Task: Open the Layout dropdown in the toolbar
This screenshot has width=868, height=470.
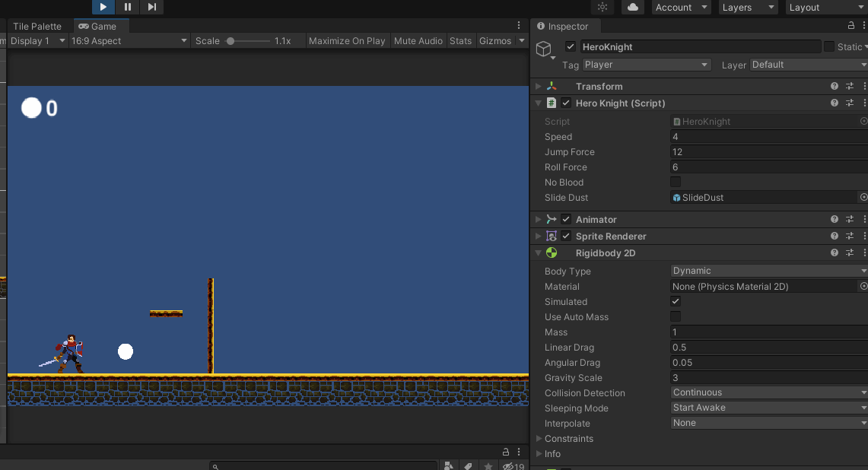Action: 824,7
